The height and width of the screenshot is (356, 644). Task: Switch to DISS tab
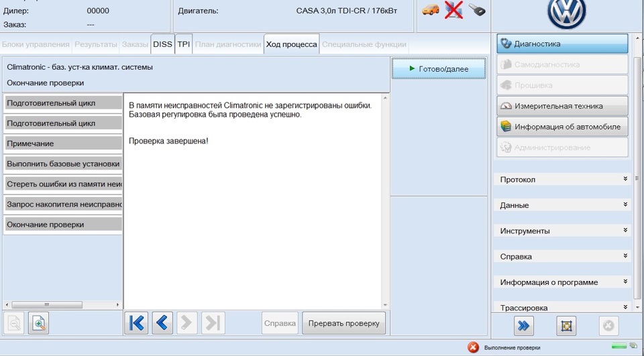click(x=162, y=44)
